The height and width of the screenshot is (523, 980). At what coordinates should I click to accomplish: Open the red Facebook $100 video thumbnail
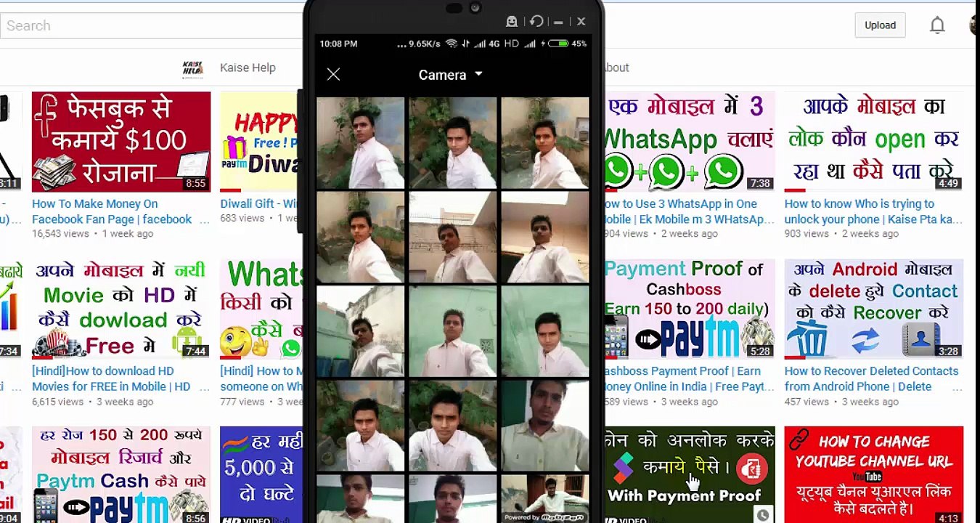coord(121,142)
